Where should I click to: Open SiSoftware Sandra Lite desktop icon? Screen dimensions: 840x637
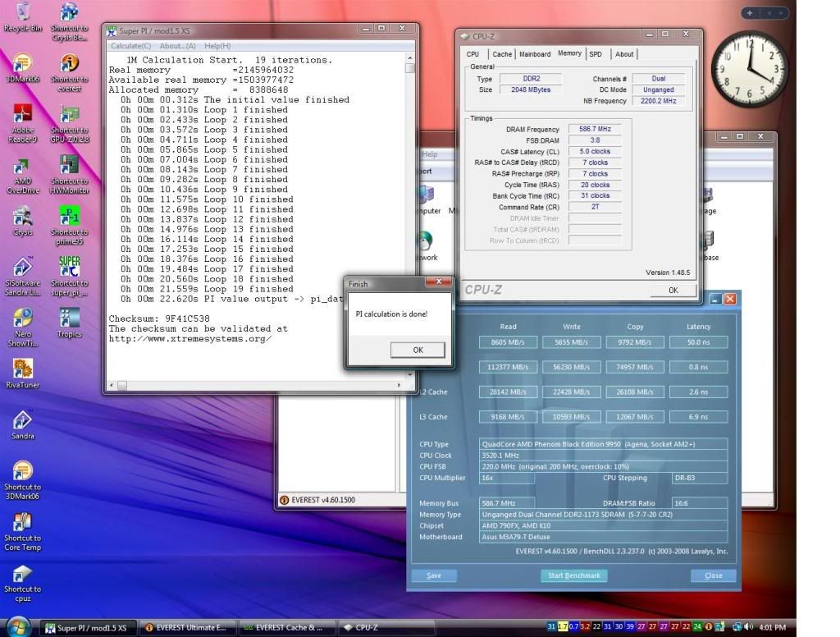[22, 277]
